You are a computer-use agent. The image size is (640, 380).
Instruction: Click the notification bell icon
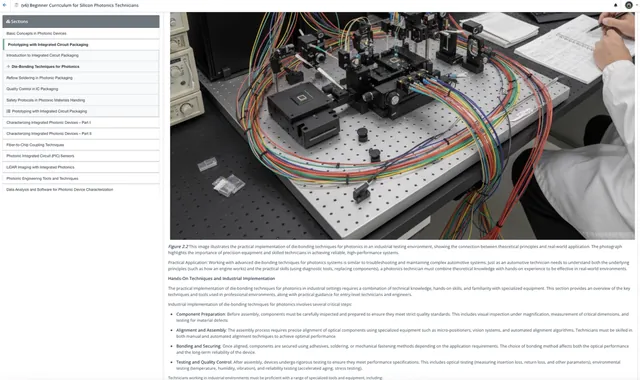pyautogui.click(x=616, y=5)
